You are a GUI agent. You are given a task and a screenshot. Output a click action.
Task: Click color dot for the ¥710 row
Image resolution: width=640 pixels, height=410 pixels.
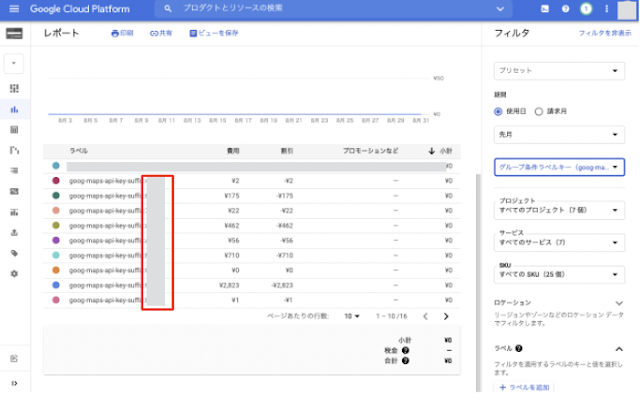[x=56, y=255]
